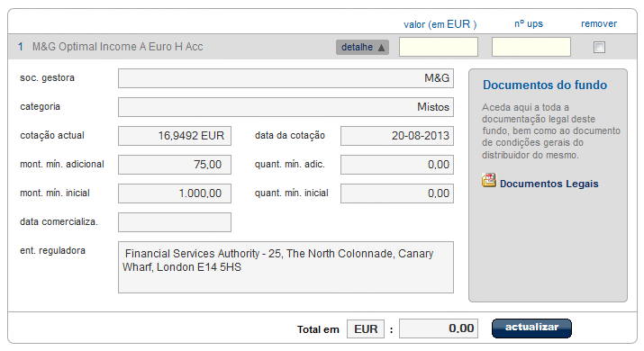Click the row number 1 of the fund
The image size is (644, 351).
coord(21,47)
